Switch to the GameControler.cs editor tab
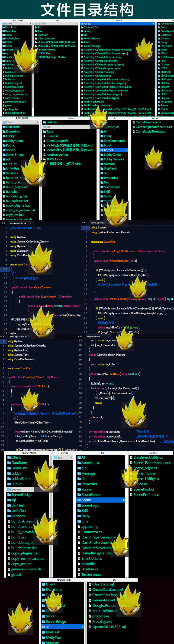Image resolution: width=174 pixels, height=644 pixels. 18,223
